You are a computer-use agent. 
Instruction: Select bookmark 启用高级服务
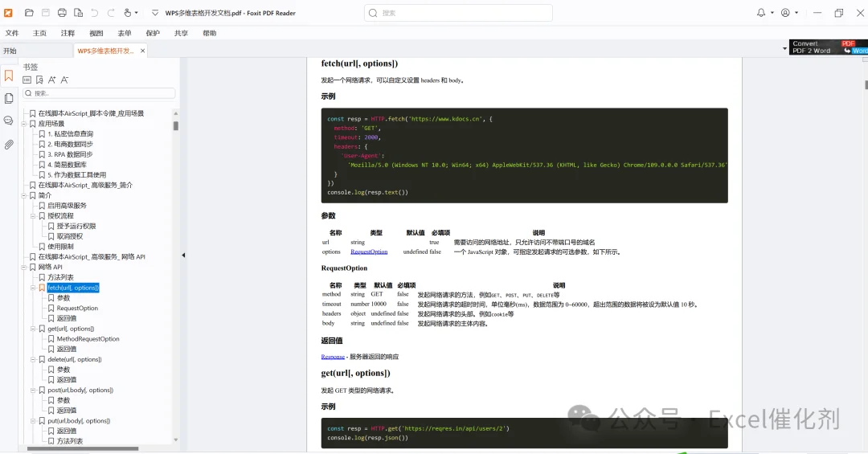[67, 206]
